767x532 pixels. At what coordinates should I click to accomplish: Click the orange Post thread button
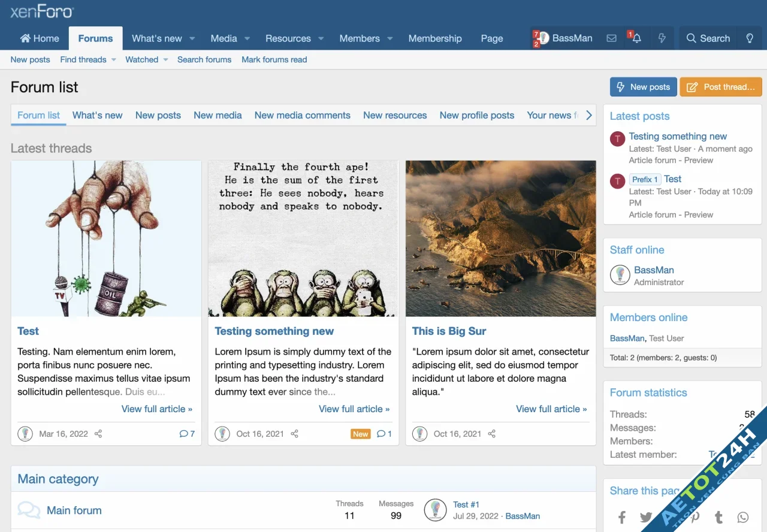tap(721, 87)
